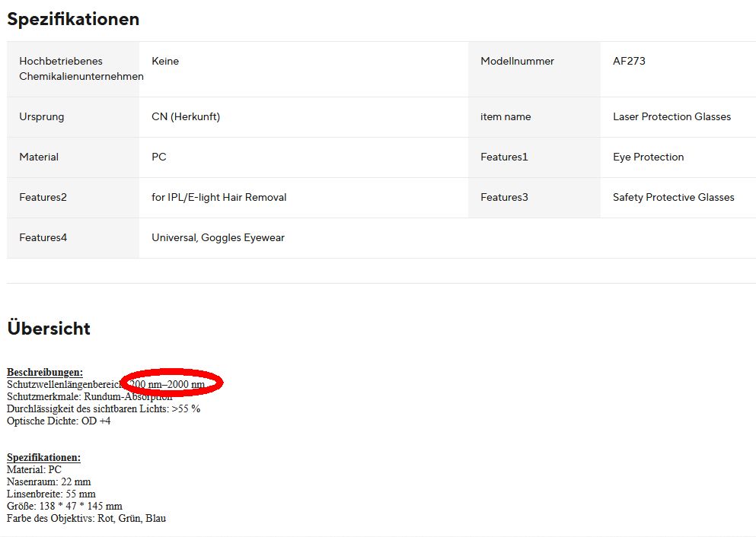Click 'Universal, Goggles Eyewear' value
This screenshot has height=537, width=756.
[218, 237]
